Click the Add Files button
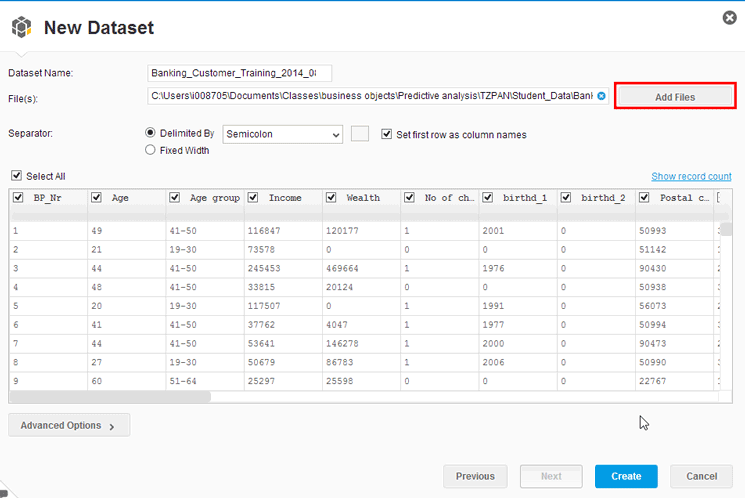This screenshot has width=745, height=498. (x=675, y=97)
